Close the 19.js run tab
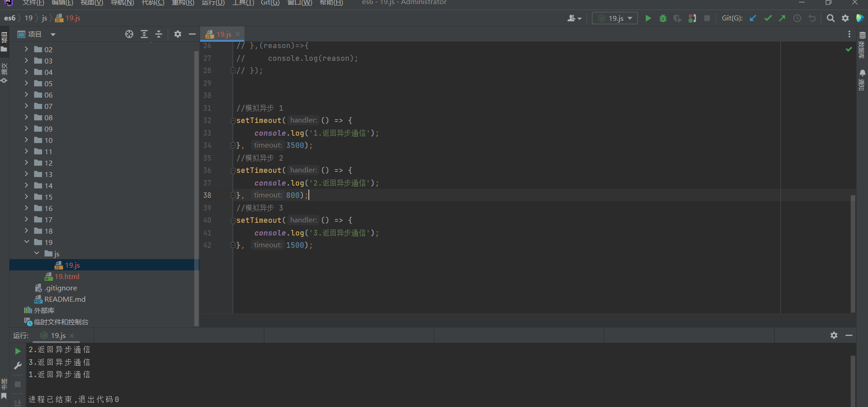The width and height of the screenshot is (868, 407). [72, 336]
